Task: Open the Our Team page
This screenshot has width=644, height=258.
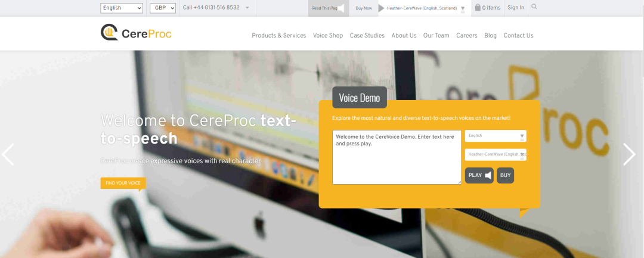Action: 436,36
